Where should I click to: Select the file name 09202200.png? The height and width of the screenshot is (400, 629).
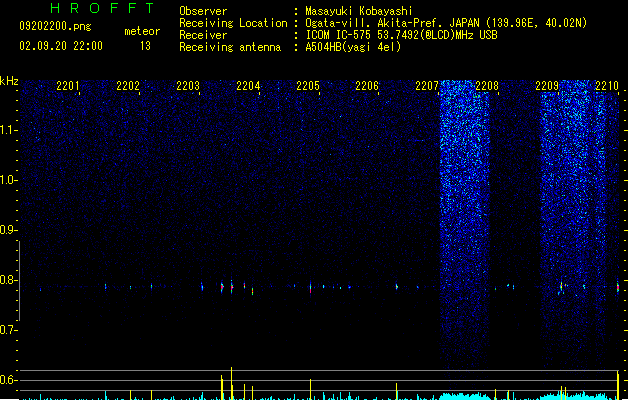tap(55, 26)
